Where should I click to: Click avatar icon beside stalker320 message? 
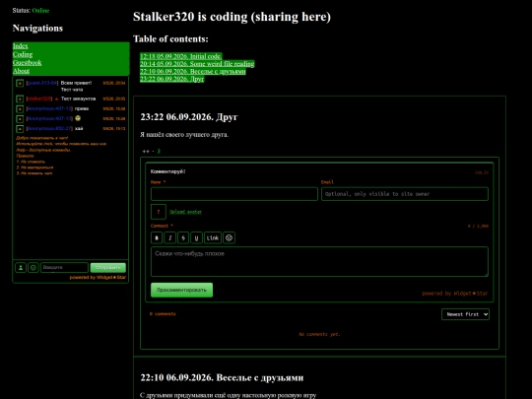[20, 100]
